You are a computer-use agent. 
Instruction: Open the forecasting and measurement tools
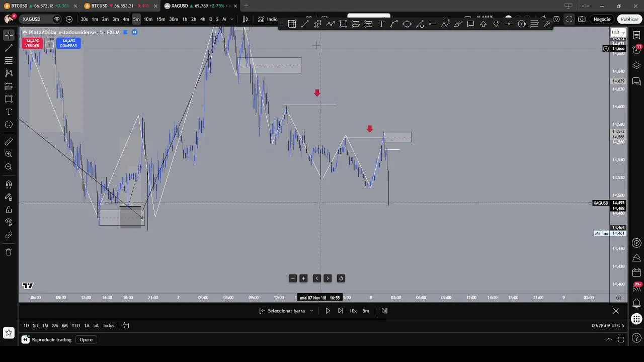click(9, 86)
